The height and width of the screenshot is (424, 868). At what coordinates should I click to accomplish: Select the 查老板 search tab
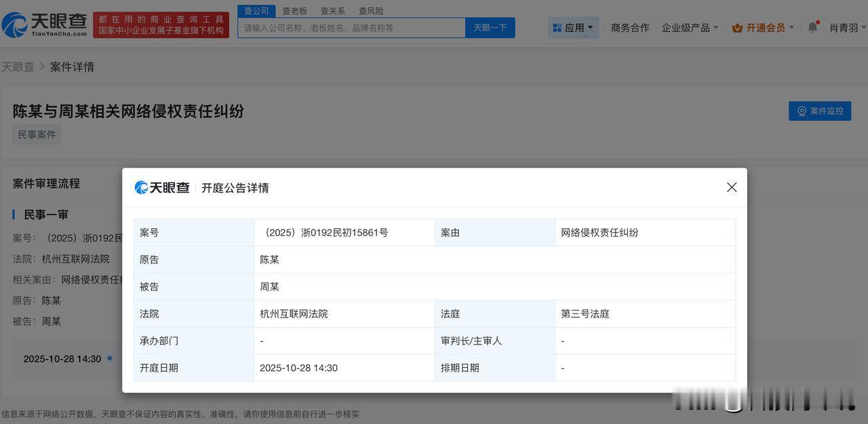click(294, 11)
